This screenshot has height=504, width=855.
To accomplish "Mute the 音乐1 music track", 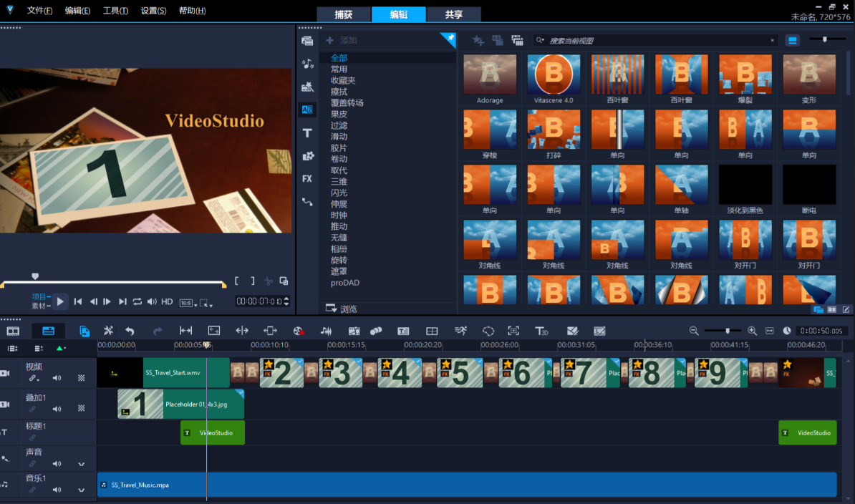I will (57, 490).
